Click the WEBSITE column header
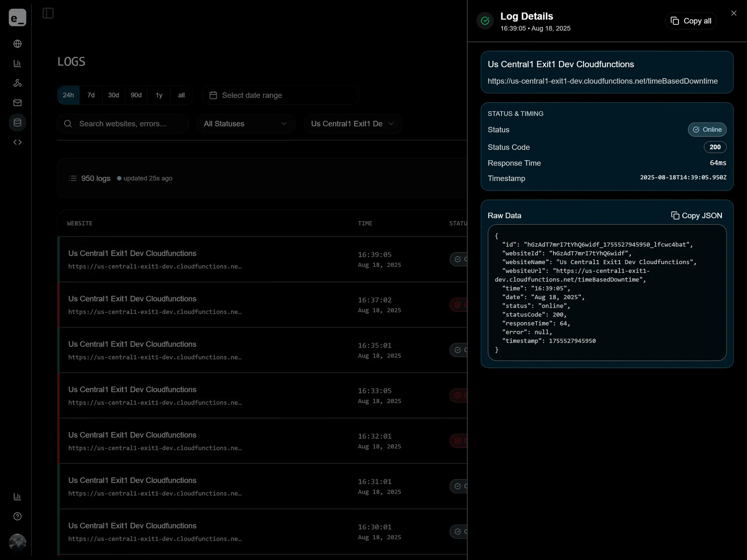The image size is (747, 560). 80,223
